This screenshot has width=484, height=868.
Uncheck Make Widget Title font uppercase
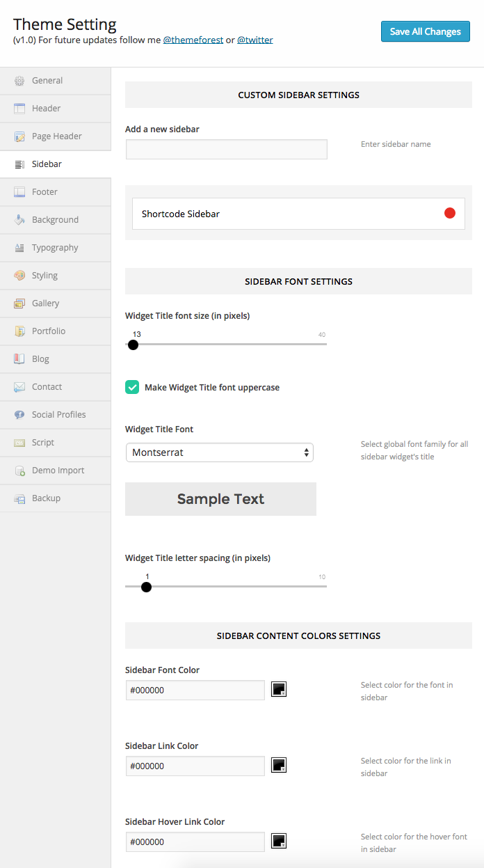[x=132, y=387]
